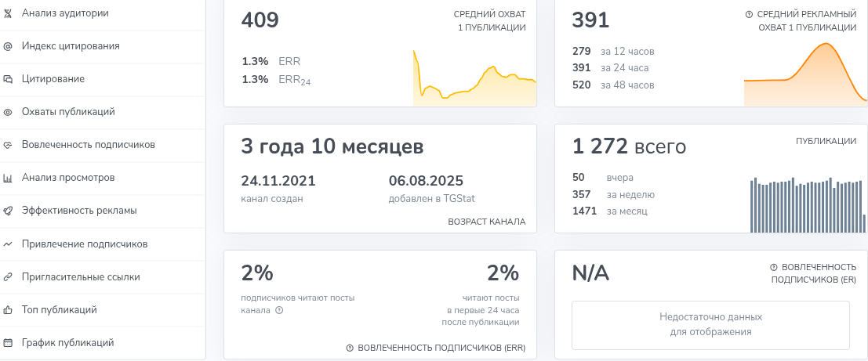Image resolution: width=868 pixels, height=361 pixels.
Task: Click the 1471 за месяц row
Action: coord(609,211)
